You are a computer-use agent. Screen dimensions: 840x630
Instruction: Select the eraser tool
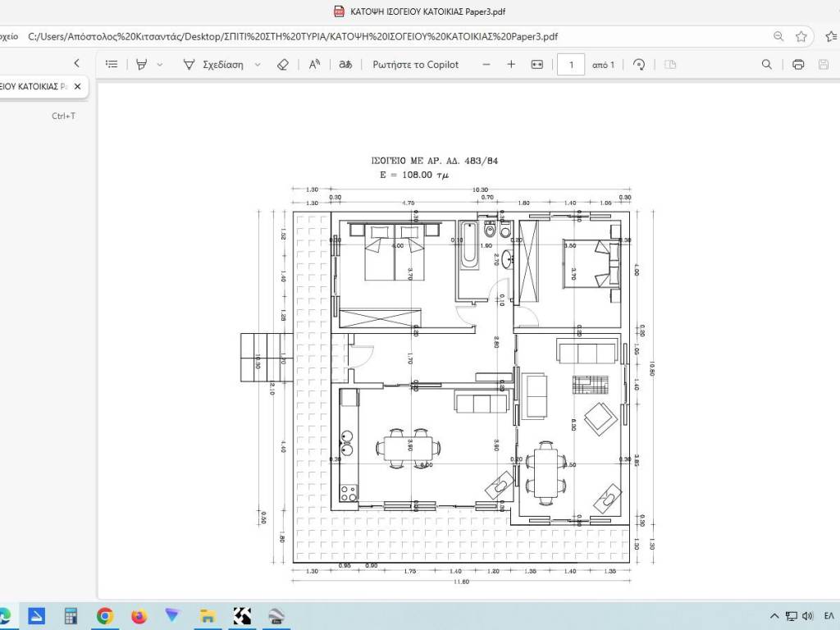click(283, 64)
